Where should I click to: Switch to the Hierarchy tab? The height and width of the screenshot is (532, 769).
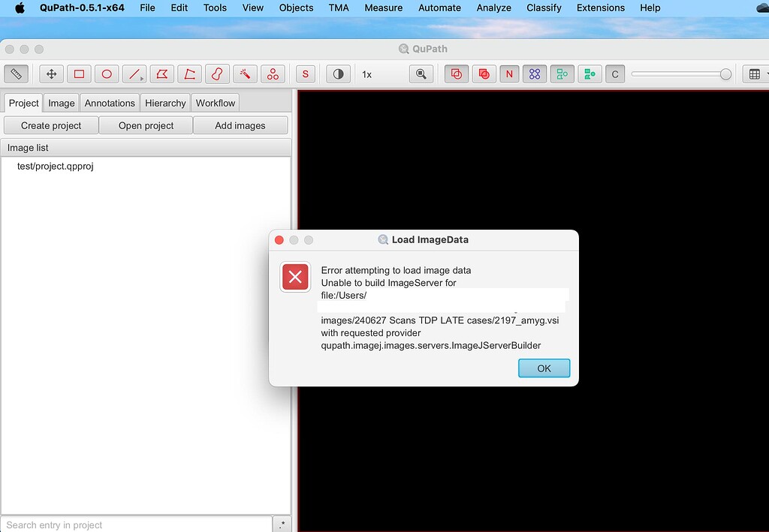pyautogui.click(x=165, y=103)
